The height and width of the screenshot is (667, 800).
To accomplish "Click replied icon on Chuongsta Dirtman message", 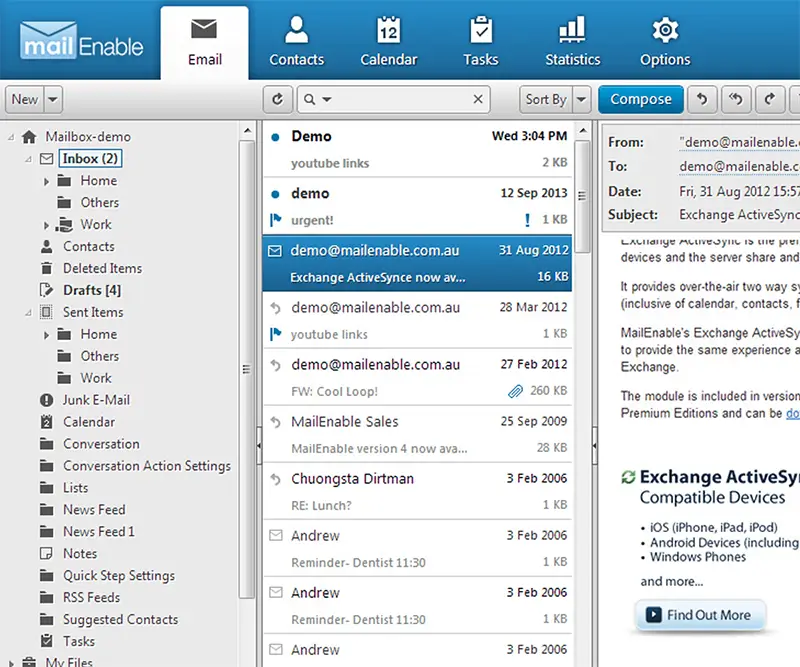I will 276,479.
